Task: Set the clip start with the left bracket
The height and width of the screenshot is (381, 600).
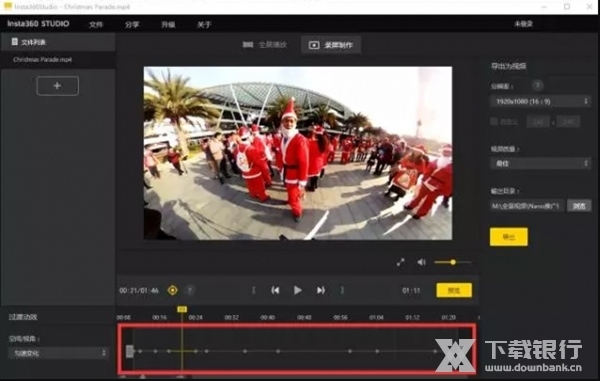Action: pos(253,290)
